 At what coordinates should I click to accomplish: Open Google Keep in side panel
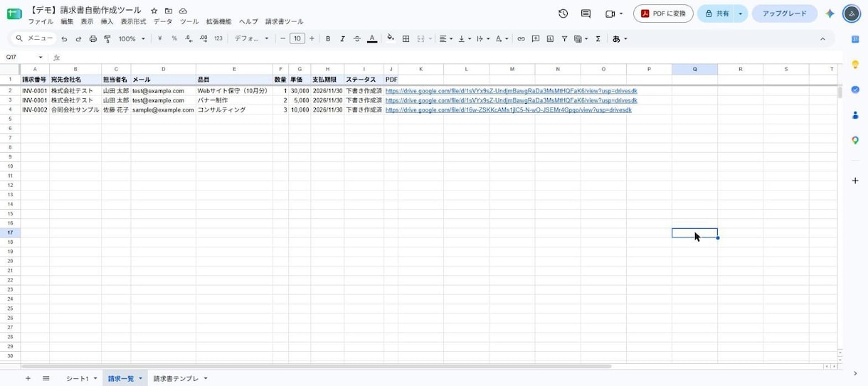[x=855, y=65]
